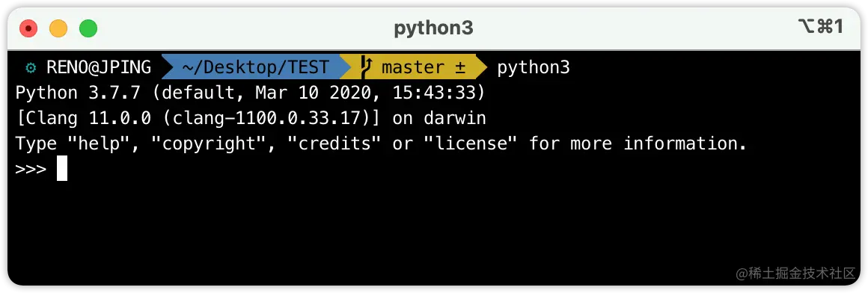The width and height of the screenshot is (868, 293).
Task: Click the green zoom window button
Action: click(x=88, y=28)
